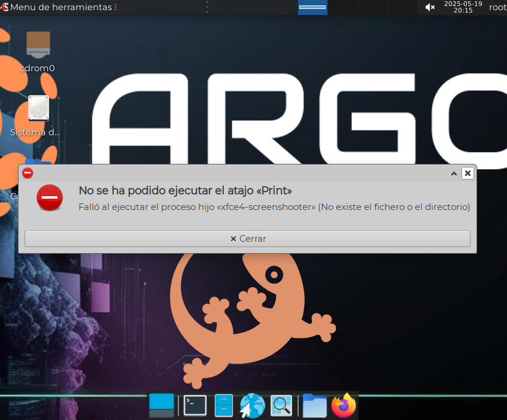Screen dimensions: 507x420
Task: Open the terminal emulator from the dock
Action: pos(195,405)
